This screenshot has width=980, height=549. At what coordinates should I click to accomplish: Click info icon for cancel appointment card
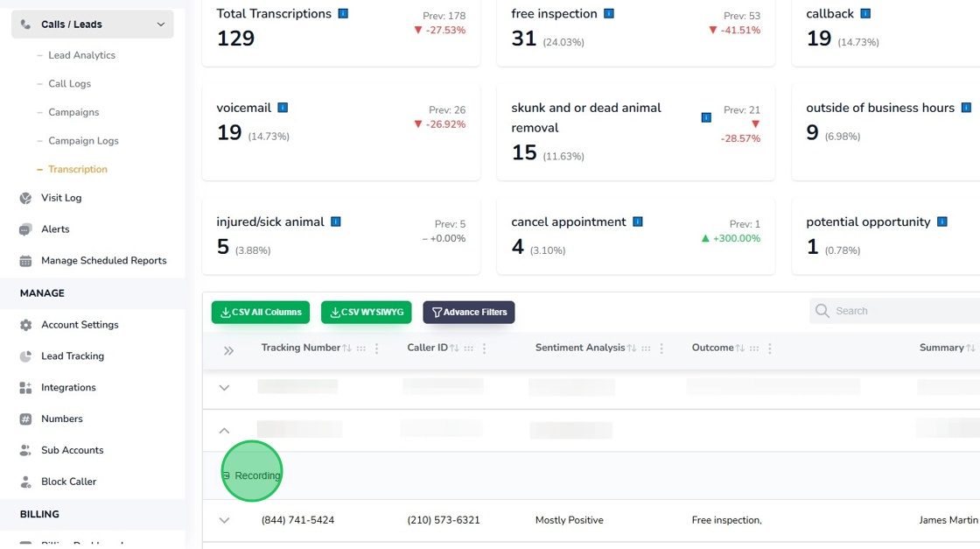[638, 222]
